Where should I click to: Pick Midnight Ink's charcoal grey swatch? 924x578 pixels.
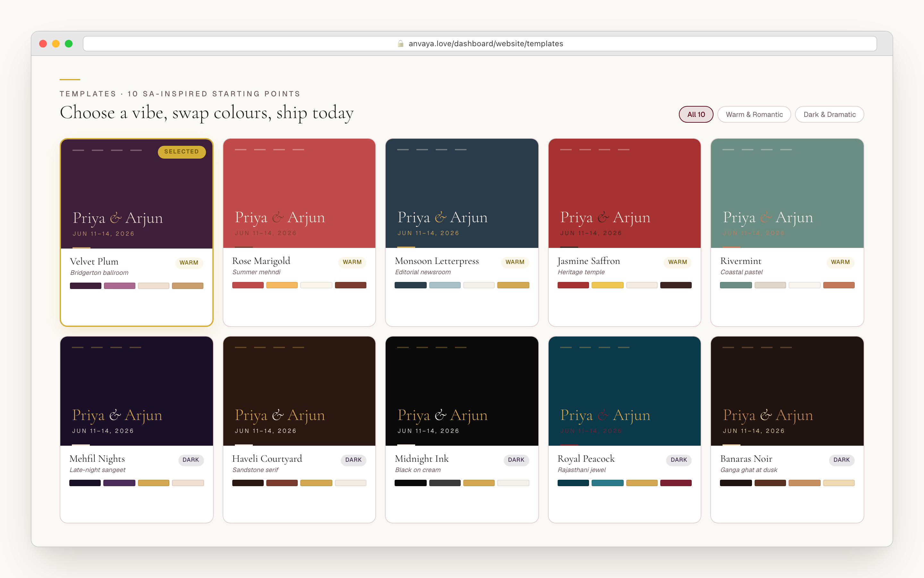click(x=445, y=483)
